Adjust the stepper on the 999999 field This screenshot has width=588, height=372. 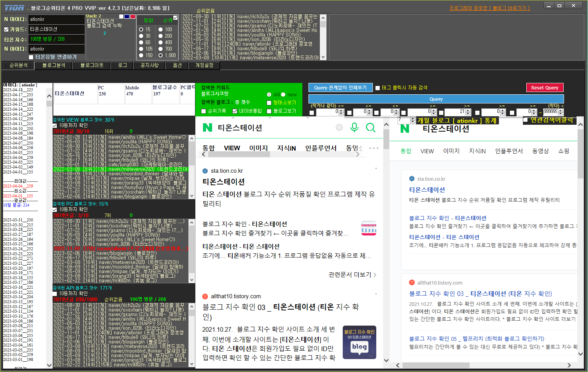pyautogui.click(x=561, y=112)
